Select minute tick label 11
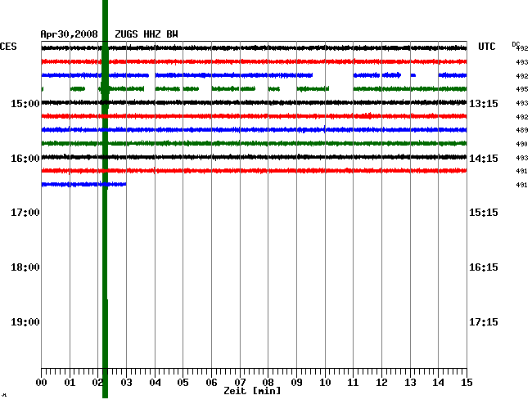Viewport: 532px width, 404px height. pos(353,383)
